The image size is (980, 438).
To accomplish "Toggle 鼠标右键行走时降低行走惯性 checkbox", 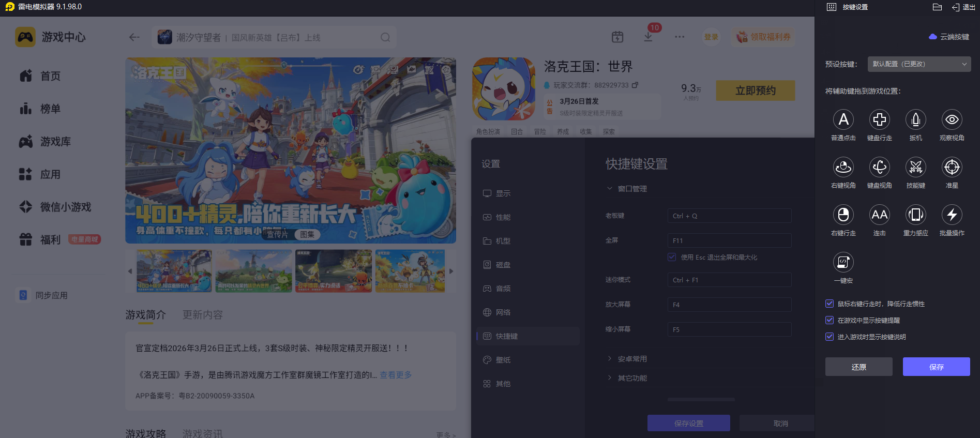I will tap(830, 304).
